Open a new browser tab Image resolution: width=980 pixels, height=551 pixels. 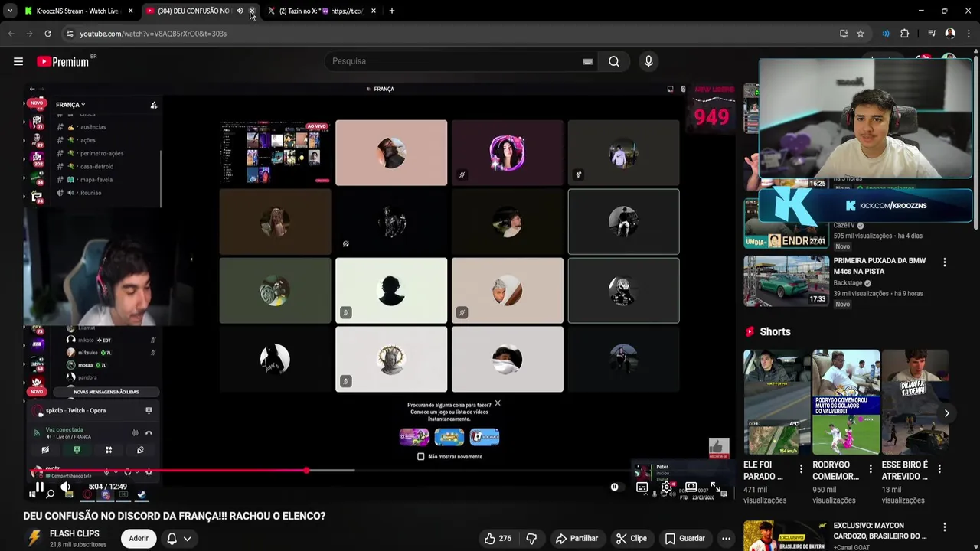coord(392,11)
